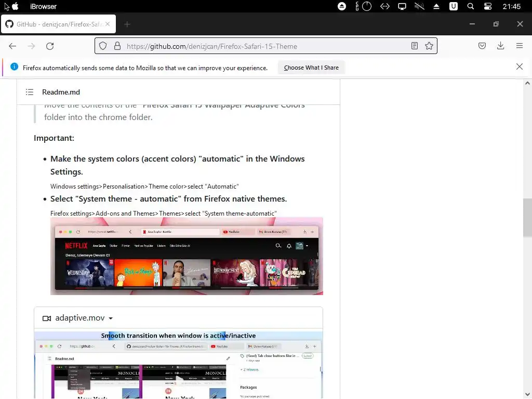The height and width of the screenshot is (399, 532).
Task: Open Control Center in menu bar
Action: pyautogui.click(x=487, y=6)
